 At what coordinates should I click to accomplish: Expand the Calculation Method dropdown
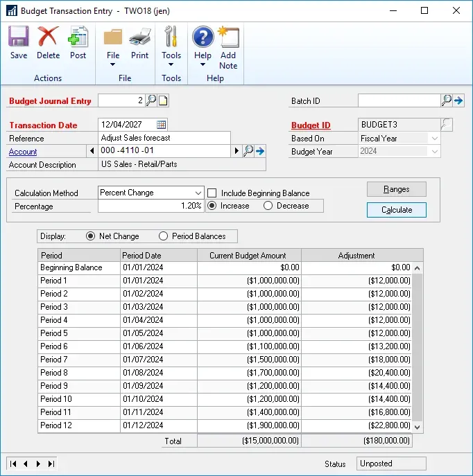point(198,193)
